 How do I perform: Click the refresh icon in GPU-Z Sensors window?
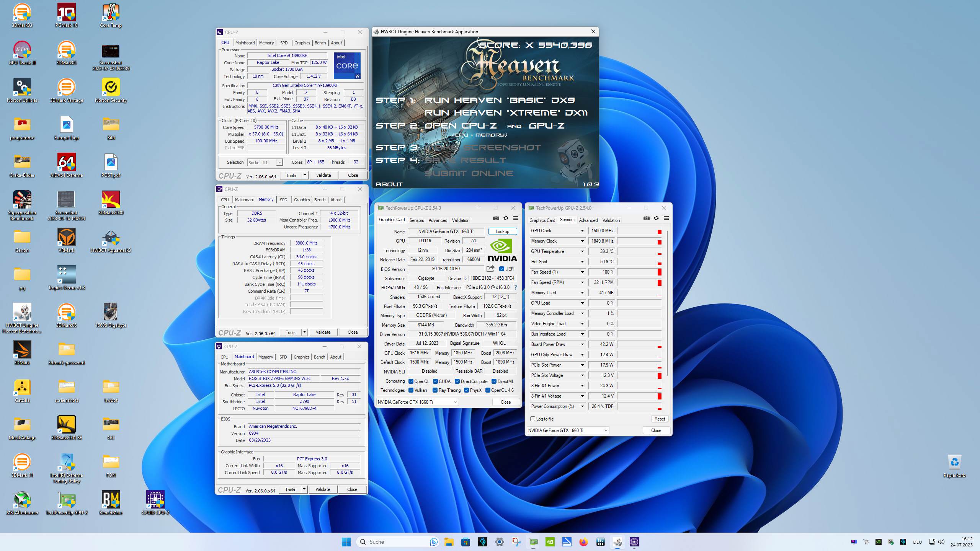click(x=656, y=218)
